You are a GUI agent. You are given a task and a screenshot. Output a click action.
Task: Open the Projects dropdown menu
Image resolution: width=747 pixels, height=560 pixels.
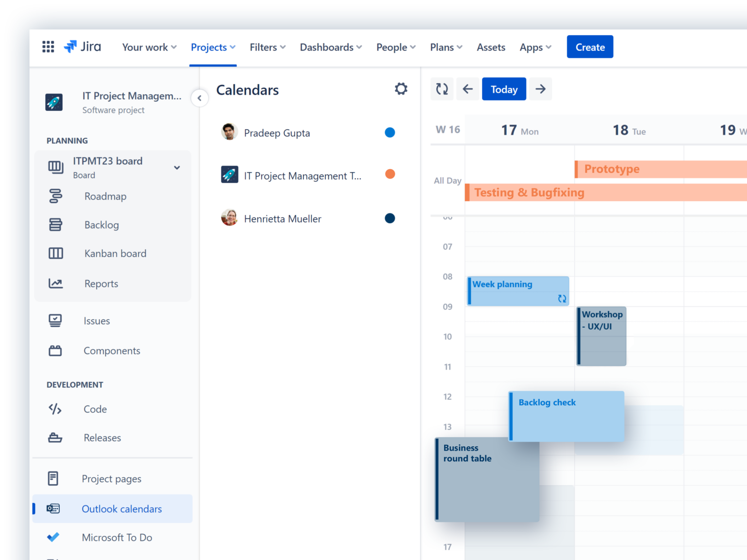coord(213,47)
